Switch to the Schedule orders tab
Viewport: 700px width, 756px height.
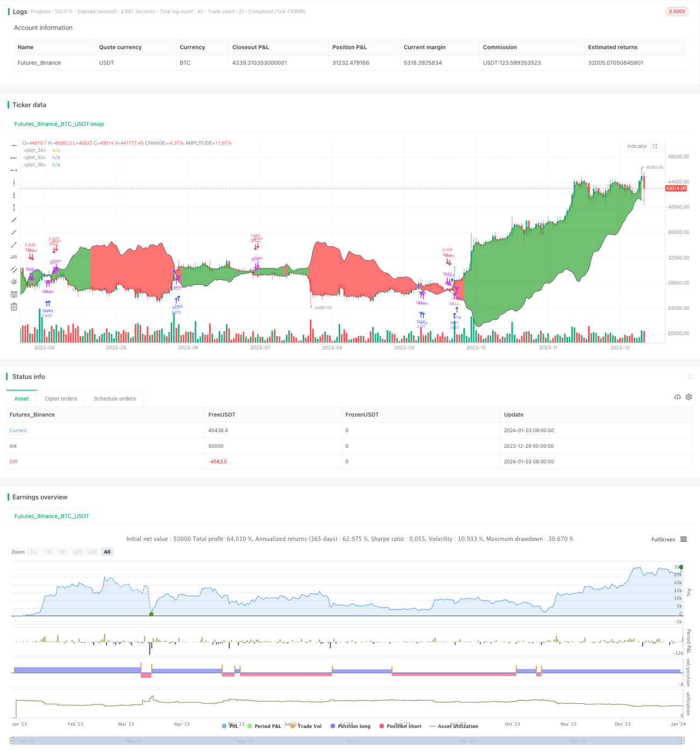pyautogui.click(x=115, y=399)
